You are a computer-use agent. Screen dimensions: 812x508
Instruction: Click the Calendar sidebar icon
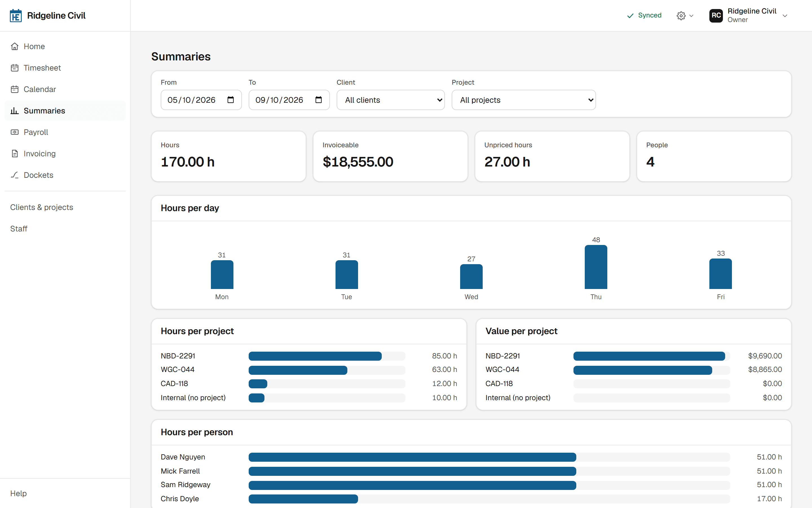click(14, 89)
